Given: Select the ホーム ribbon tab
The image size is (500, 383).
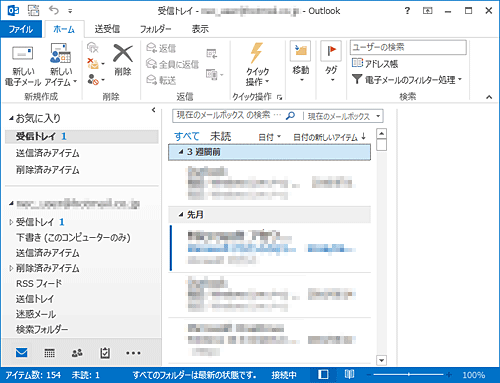Looking at the screenshot, I should click(x=64, y=29).
